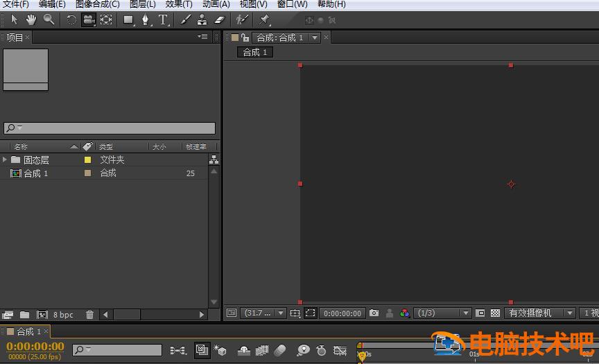599x364 pixels.
Task: Click the 合成 1 breadcrumb button in viewer
Action: 255,52
